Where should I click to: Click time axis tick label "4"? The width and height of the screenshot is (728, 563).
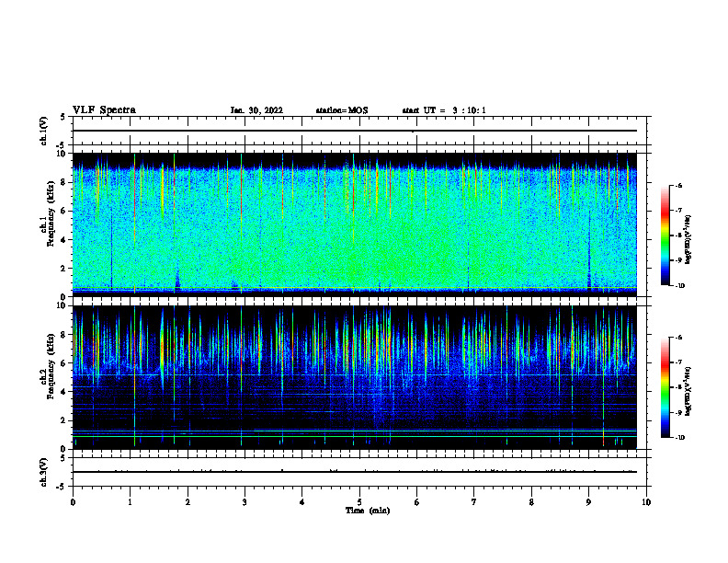(302, 502)
